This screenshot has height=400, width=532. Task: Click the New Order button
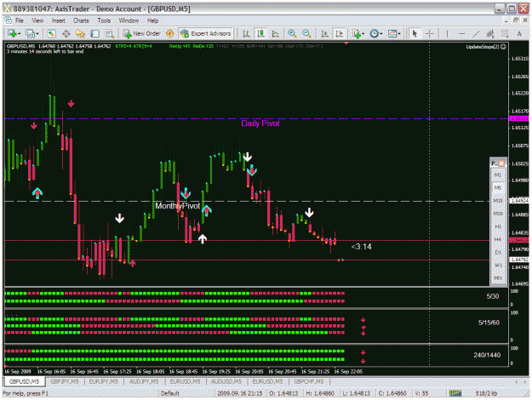click(x=142, y=33)
